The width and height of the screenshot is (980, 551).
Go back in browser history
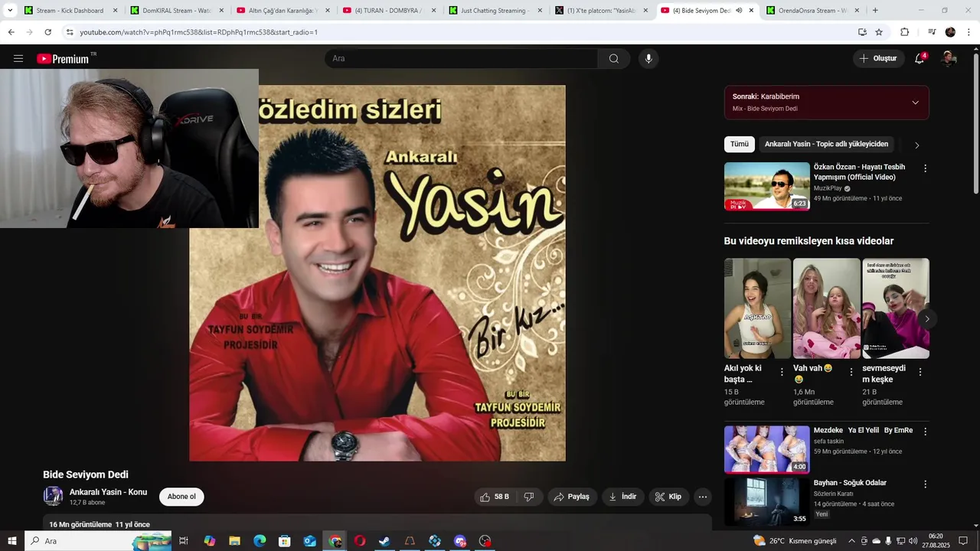[x=11, y=32]
